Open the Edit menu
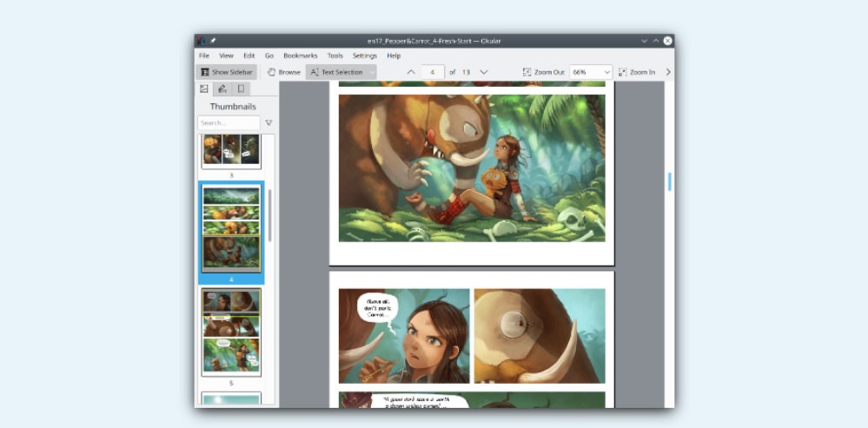 tap(249, 56)
